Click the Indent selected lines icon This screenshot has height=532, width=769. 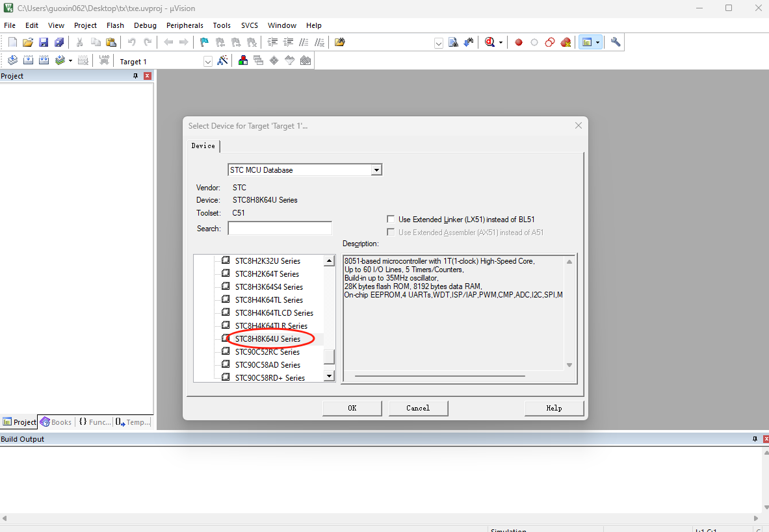(272, 42)
